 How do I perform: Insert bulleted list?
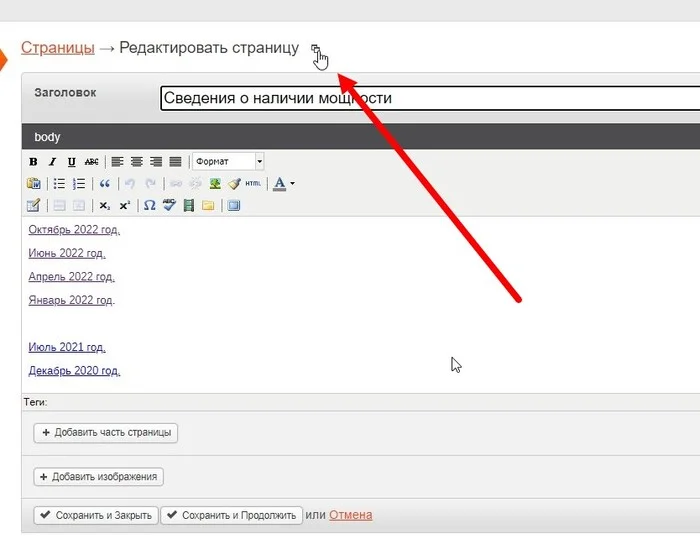pos(59,184)
